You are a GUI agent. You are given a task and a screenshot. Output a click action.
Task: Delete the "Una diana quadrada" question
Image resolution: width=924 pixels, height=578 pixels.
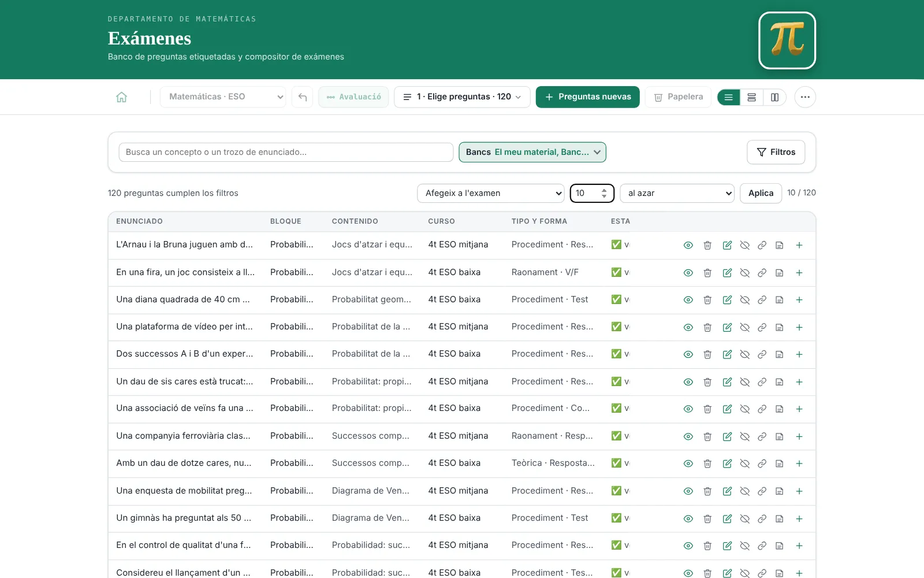click(707, 300)
